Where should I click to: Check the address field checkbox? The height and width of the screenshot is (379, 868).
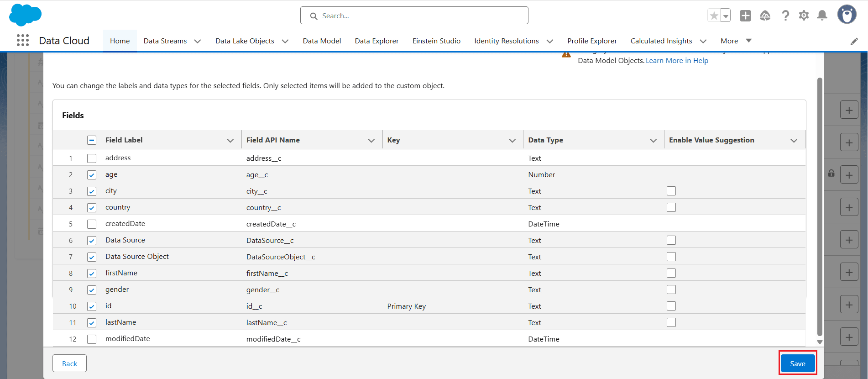click(92, 158)
